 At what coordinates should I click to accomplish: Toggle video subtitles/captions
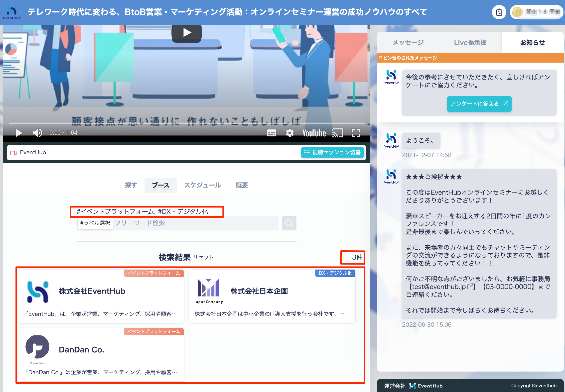pos(272,133)
